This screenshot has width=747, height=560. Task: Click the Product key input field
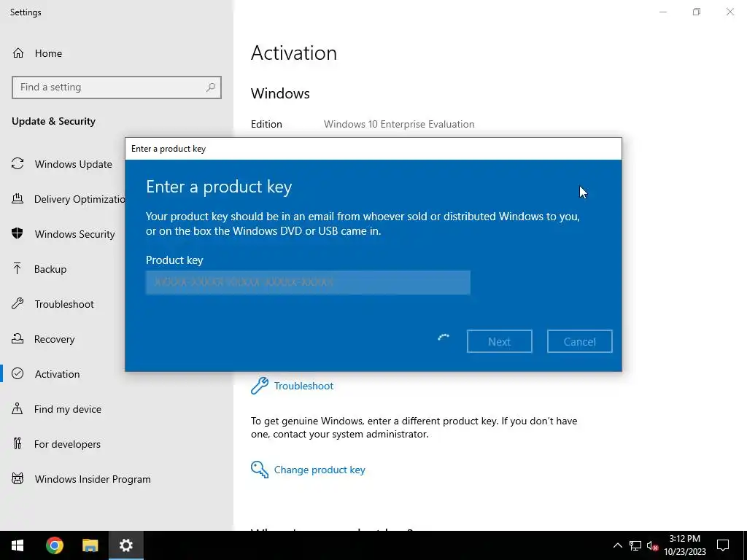308,282
